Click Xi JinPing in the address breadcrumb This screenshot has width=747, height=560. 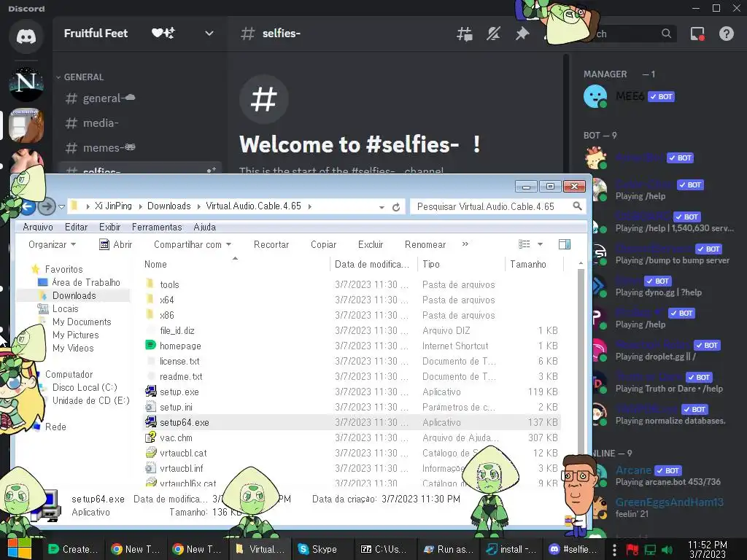pyautogui.click(x=113, y=206)
